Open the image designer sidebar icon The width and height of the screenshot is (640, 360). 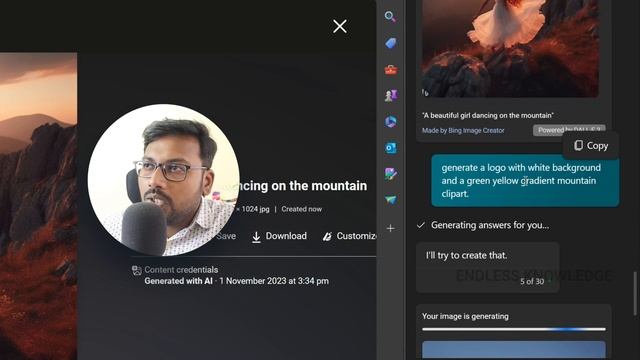[x=391, y=174]
